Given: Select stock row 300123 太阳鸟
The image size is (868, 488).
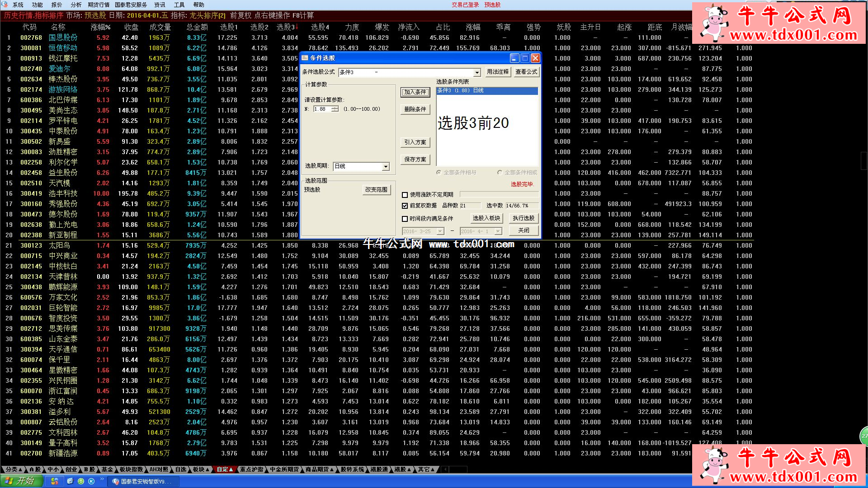Looking at the screenshot, I should [376, 245].
